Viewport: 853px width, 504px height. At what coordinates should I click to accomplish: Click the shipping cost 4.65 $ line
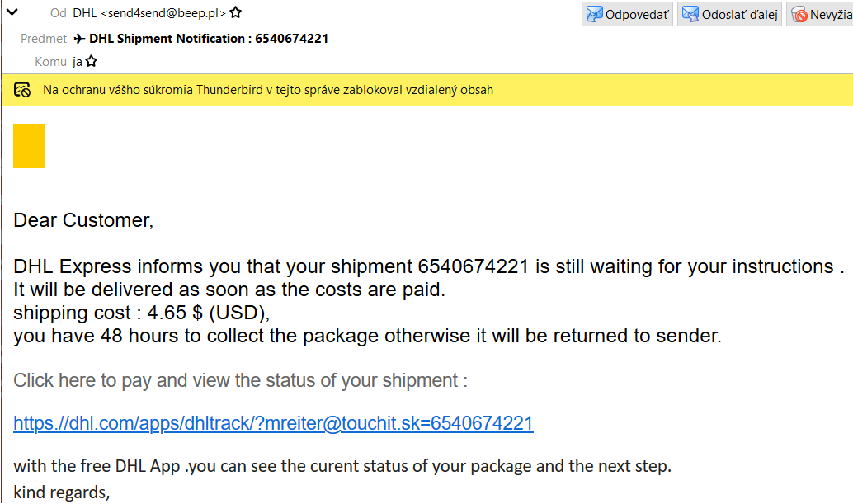[x=141, y=313]
